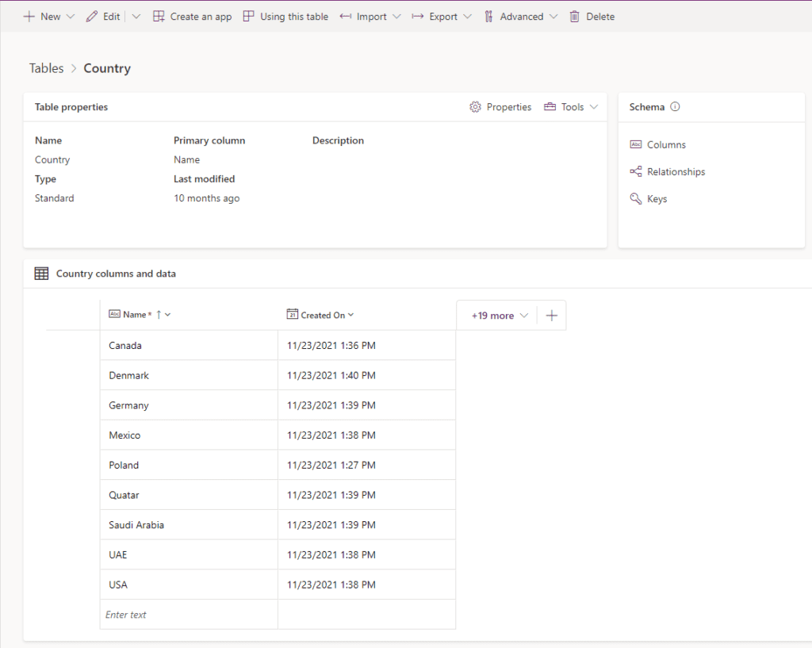Click the add column plus icon

(552, 316)
